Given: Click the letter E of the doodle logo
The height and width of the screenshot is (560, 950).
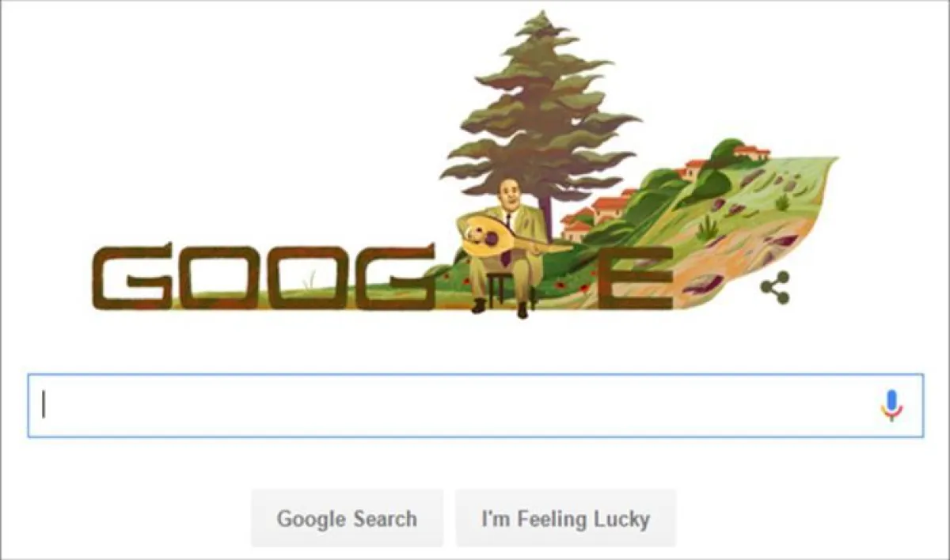Looking at the screenshot, I should (x=635, y=278).
